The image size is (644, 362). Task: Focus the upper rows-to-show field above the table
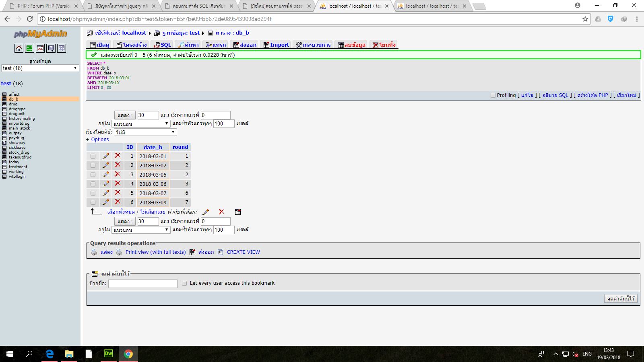[x=148, y=115]
